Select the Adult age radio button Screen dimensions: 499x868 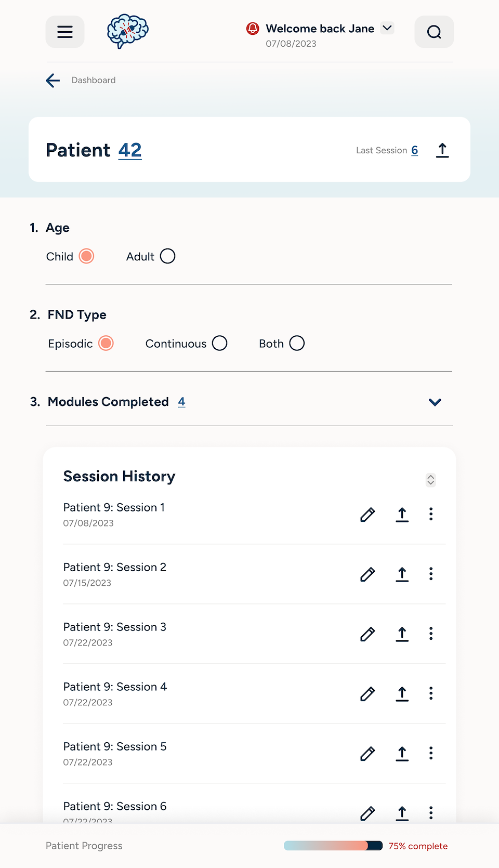pyautogui.click(x=167, y=256)
